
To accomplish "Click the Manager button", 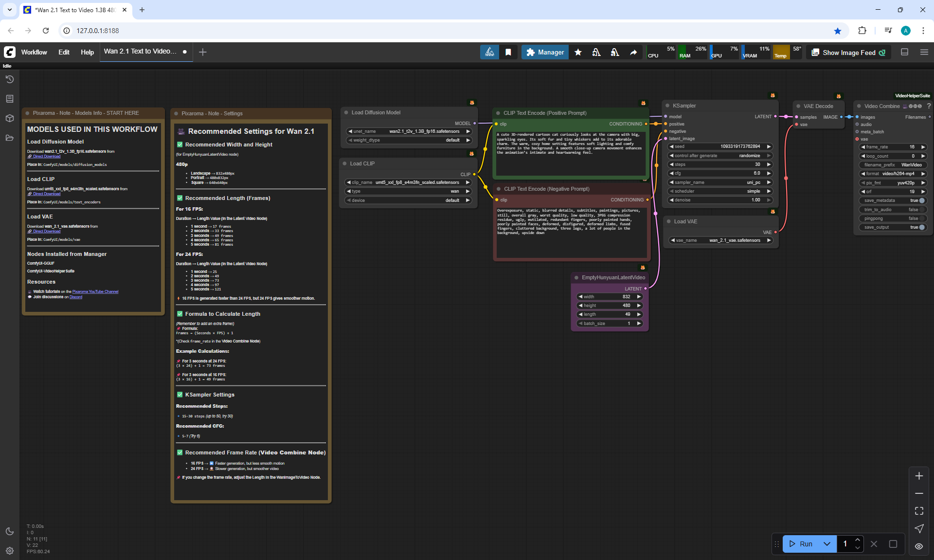I will click(x=545, y=52).
